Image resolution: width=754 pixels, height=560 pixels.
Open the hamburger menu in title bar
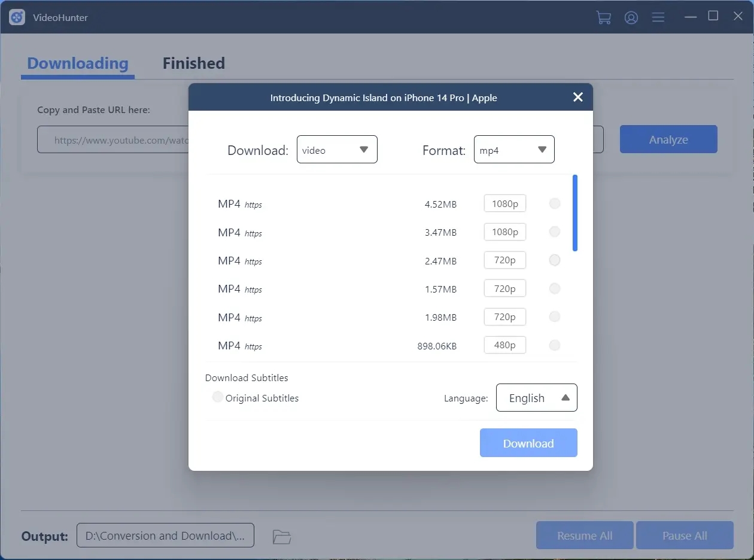[x=658, y=17]
